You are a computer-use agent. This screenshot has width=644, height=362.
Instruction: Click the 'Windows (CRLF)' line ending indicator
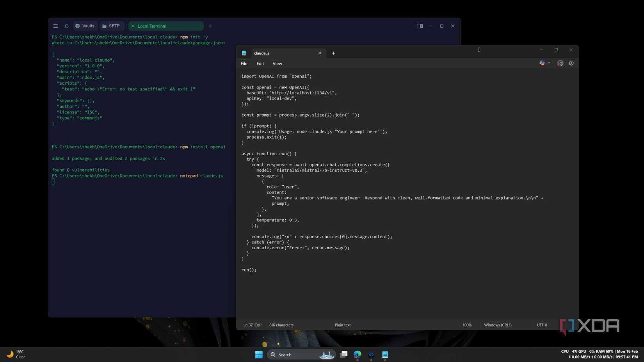[498, 325]
